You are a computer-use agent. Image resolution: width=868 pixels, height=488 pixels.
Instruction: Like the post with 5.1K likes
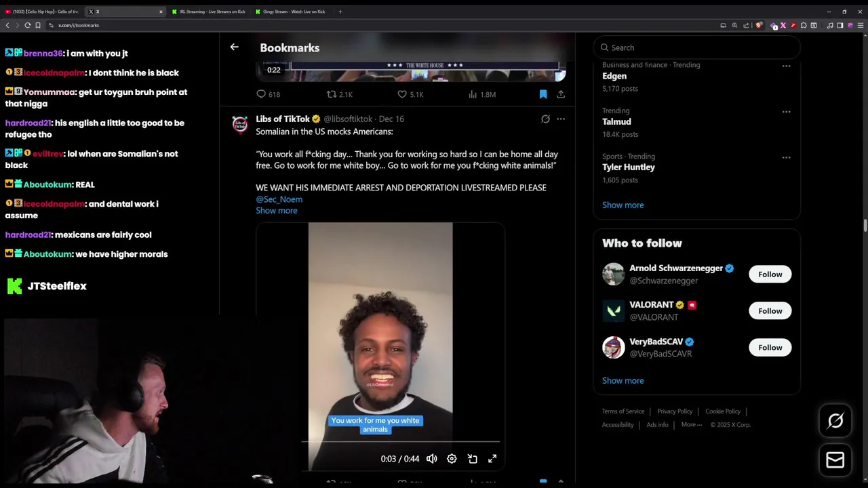[410, 94]
